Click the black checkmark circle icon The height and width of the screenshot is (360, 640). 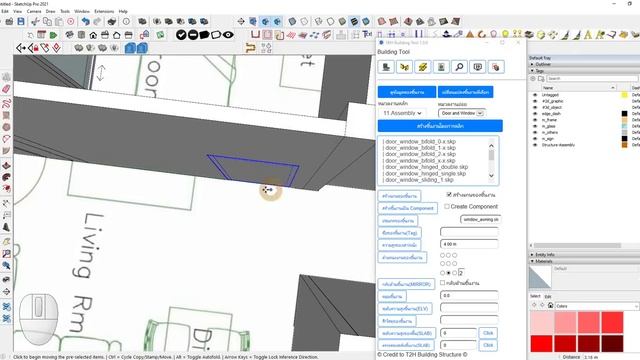(x=181, y=35)
